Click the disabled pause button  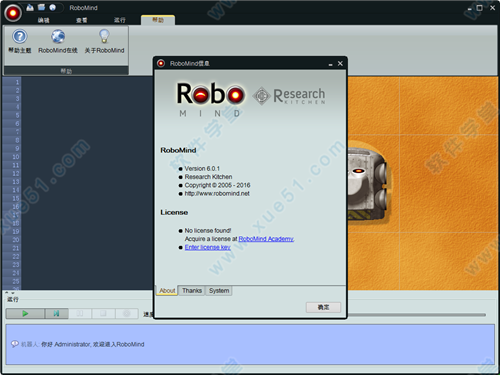(x=80, y=313)
